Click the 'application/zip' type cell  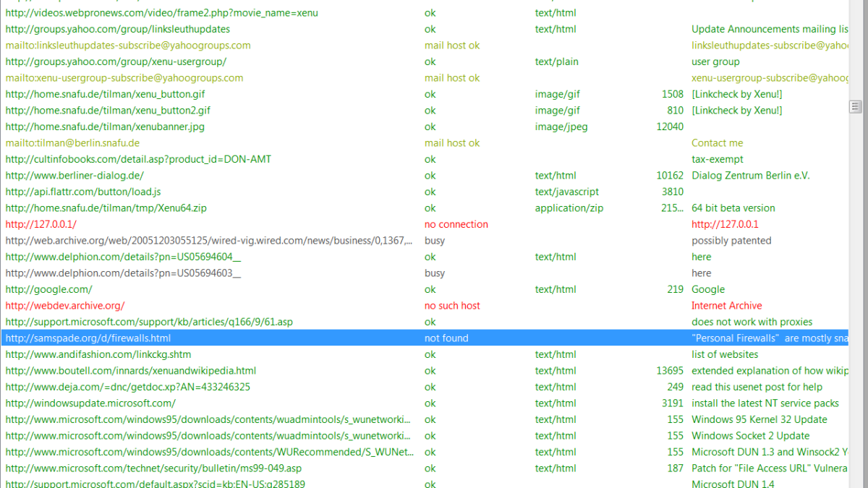[569, 208]
